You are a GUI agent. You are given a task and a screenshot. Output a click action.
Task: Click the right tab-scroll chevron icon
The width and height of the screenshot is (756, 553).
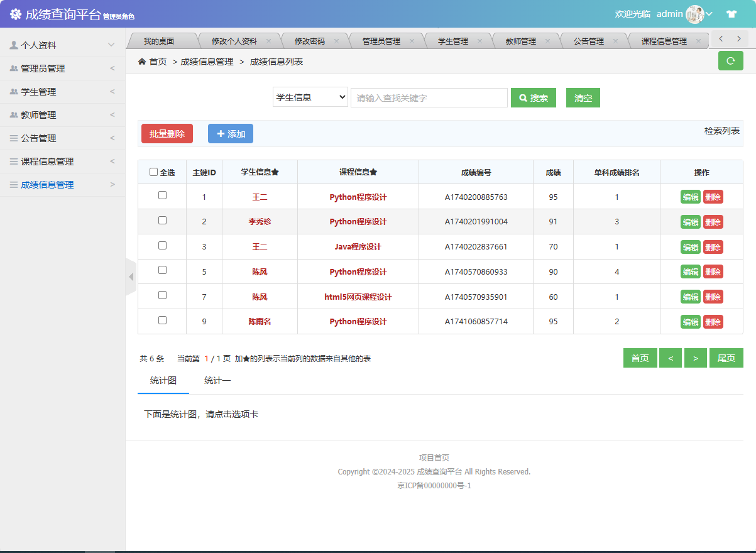738,39
